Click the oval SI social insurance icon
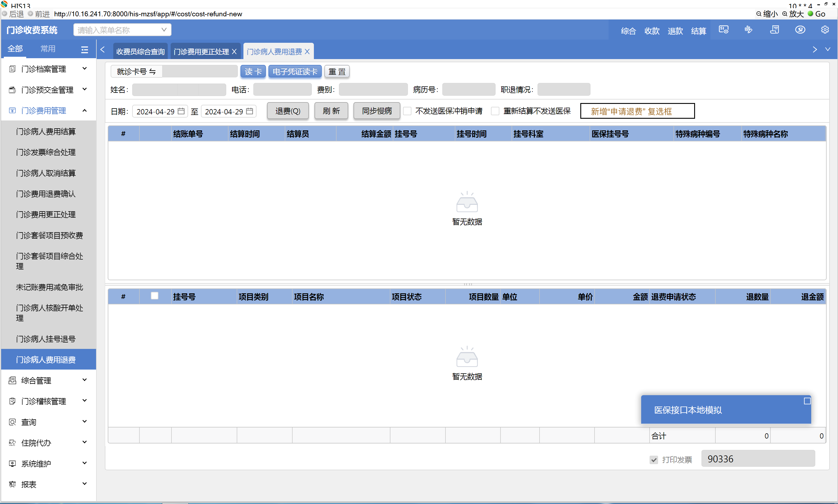 [x=800, y=30]
